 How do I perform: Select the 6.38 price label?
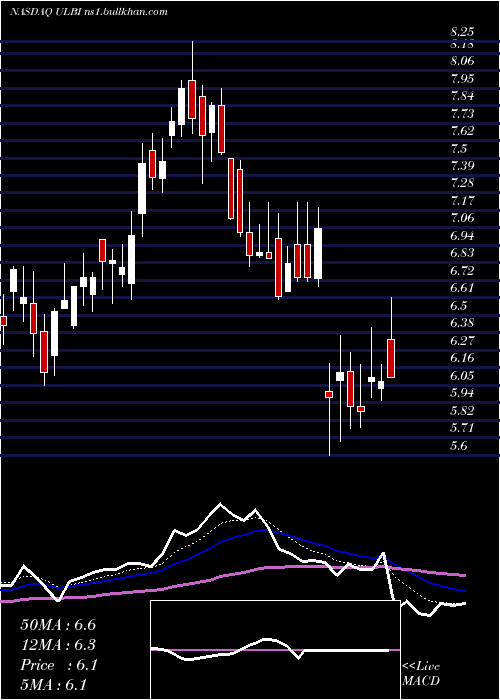tap(462, 323)
